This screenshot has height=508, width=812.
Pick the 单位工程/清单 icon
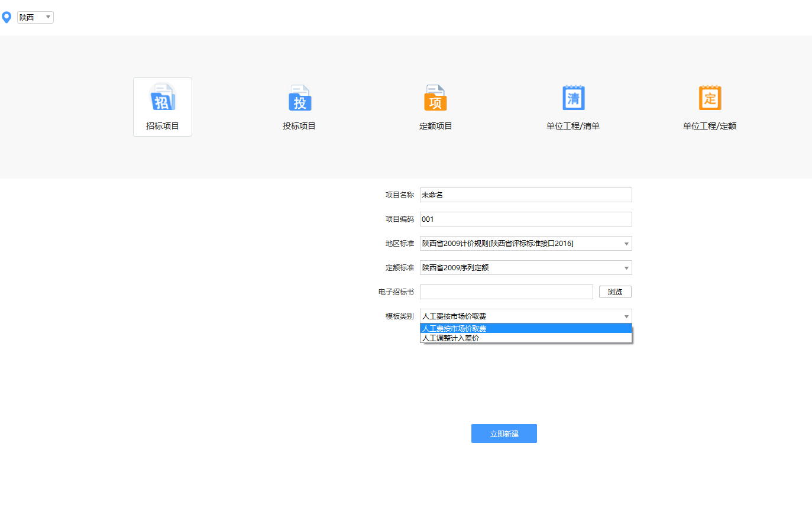(573, 98)
